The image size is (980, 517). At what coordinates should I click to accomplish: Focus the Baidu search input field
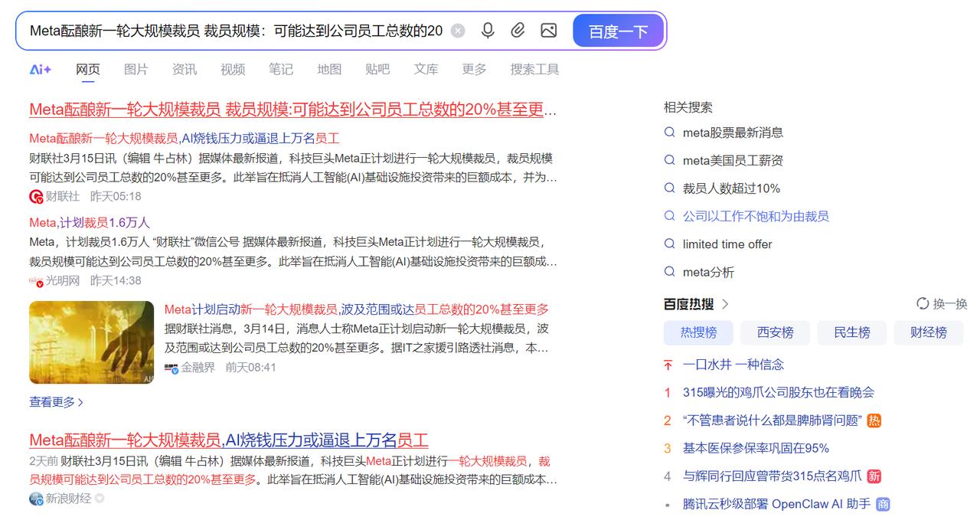pos(236,31)
